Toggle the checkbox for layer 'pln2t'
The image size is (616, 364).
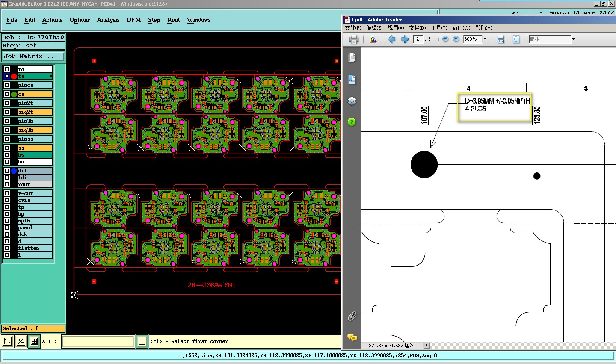point(7,103)
